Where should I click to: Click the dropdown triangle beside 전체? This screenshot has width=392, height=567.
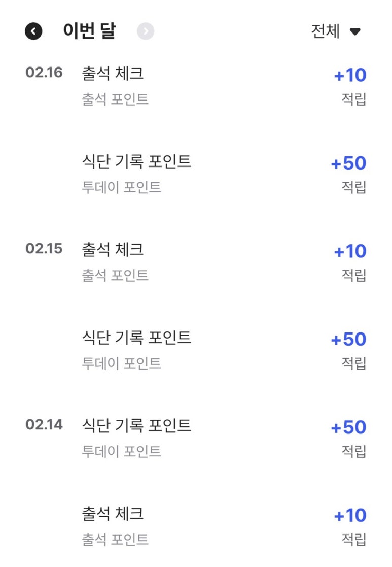click(355, 31)
